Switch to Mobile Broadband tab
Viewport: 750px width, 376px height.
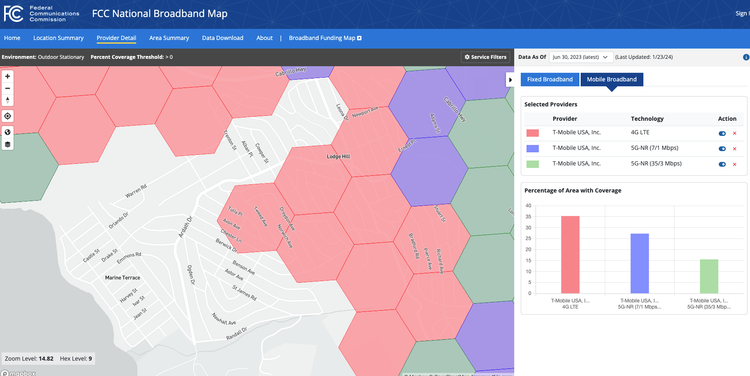click(x=612, y=79)
